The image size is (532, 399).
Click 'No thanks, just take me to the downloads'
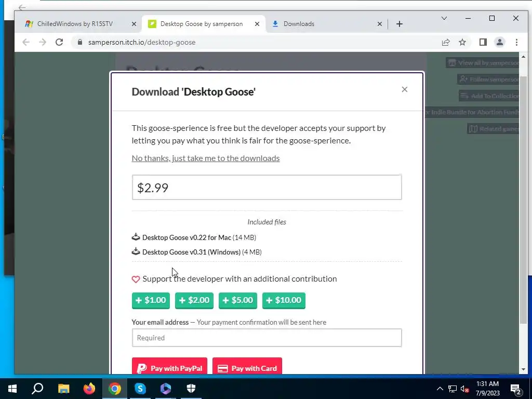(x=206, y=158)
